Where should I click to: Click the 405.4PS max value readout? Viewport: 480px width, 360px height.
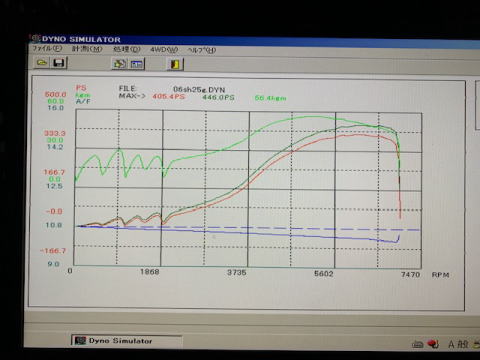click(168, 97)
